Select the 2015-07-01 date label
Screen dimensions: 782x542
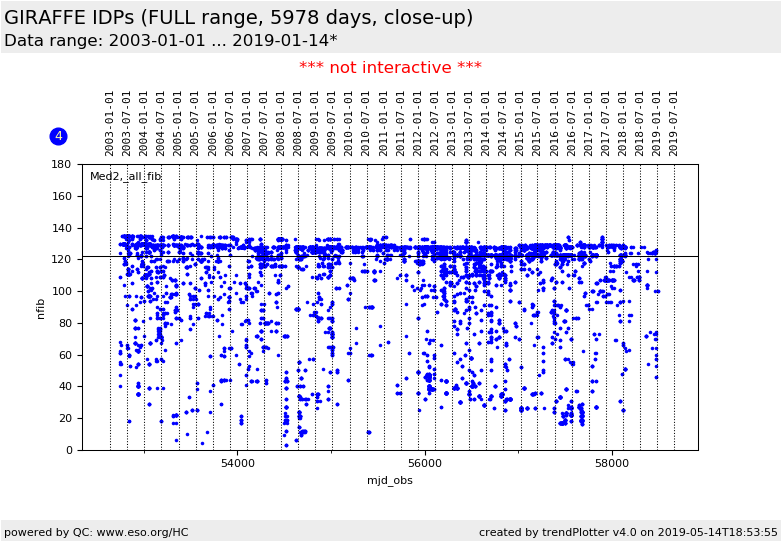click(x=537, y=123)
